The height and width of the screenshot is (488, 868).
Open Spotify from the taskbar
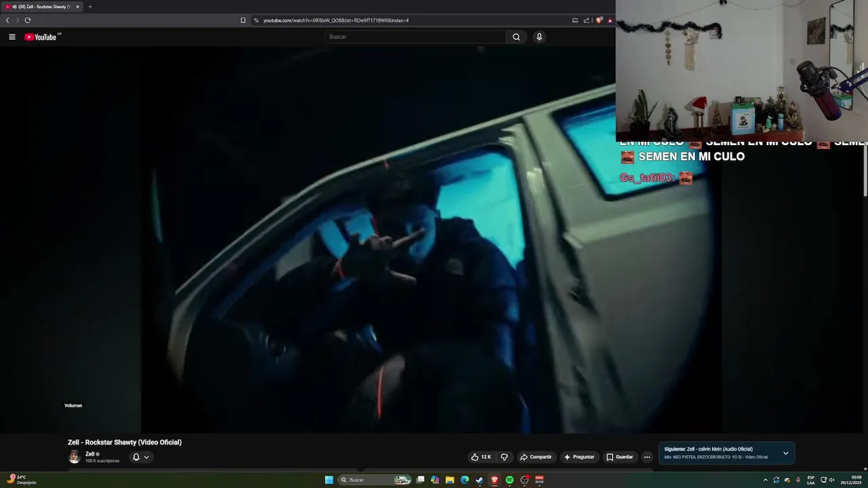pyautogui.click(x=509, y=480)
